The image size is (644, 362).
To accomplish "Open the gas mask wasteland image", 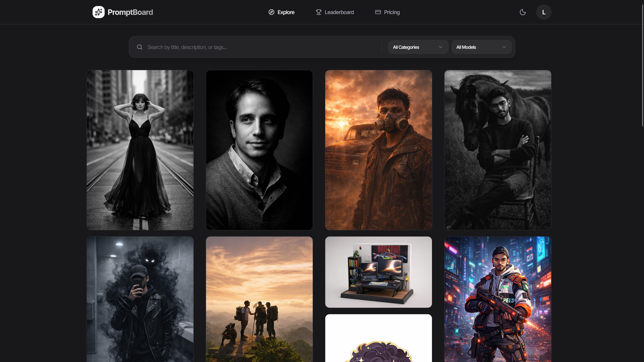I will (x=378, y=150).
